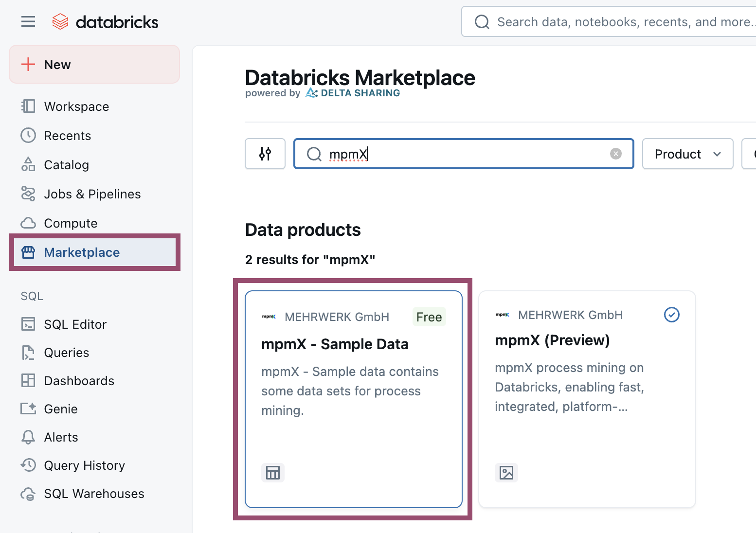756x533 pixels.
Task: Open the mpmX - Sample Data card
Action: [354, 399]
